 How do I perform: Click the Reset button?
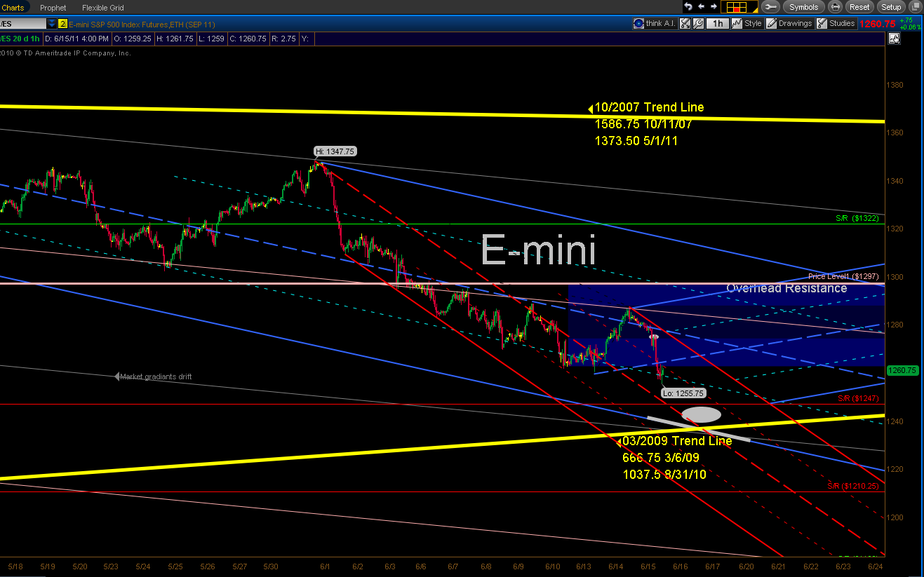[x=859, y=7]
